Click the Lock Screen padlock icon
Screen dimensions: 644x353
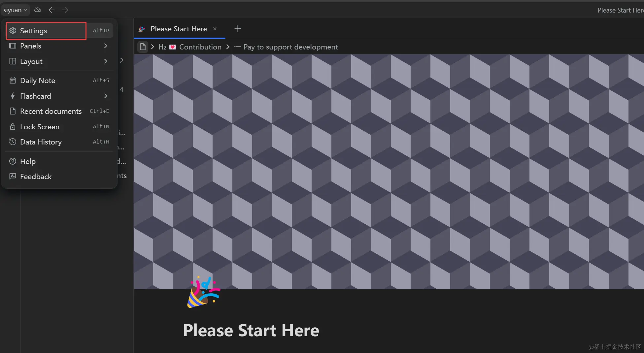tap(13, 126)
